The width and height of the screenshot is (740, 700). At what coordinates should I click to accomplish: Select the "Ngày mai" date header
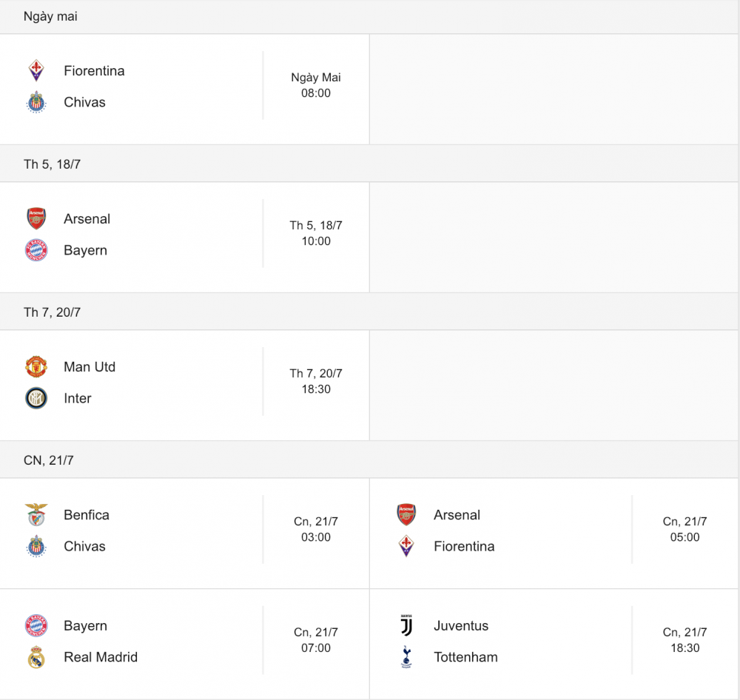(50, 16)
